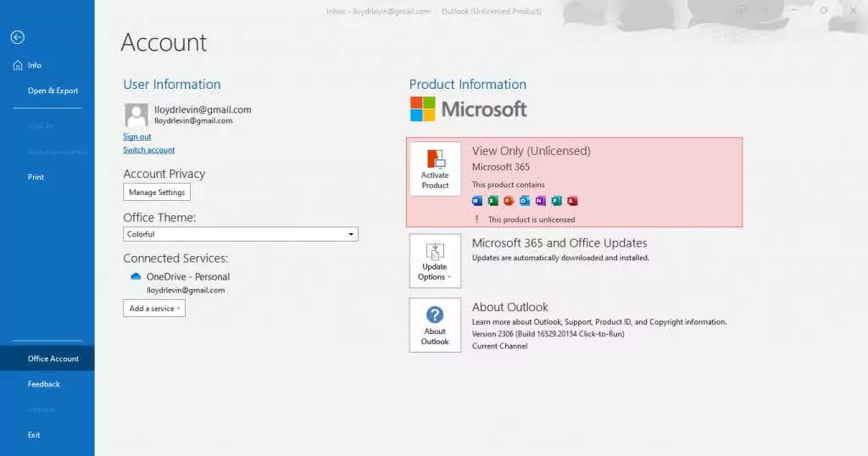This screenshot has height=456, width=868.
Task: Click Exit in the sidebar
Action: pos(34,435)
